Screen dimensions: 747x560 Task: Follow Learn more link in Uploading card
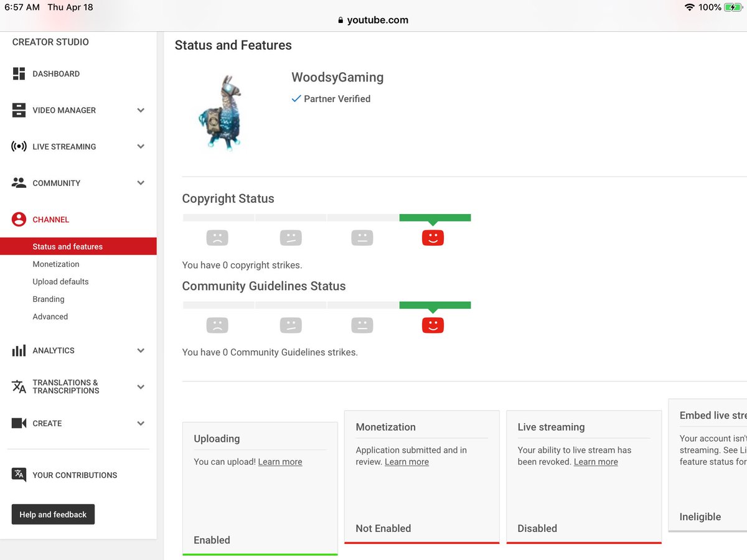tap(280, 462)
